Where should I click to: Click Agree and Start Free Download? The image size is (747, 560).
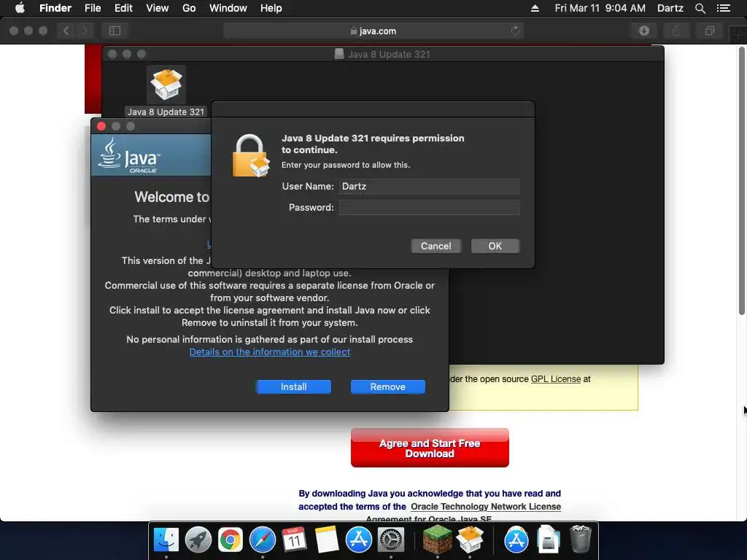click(x=430, y=448)
